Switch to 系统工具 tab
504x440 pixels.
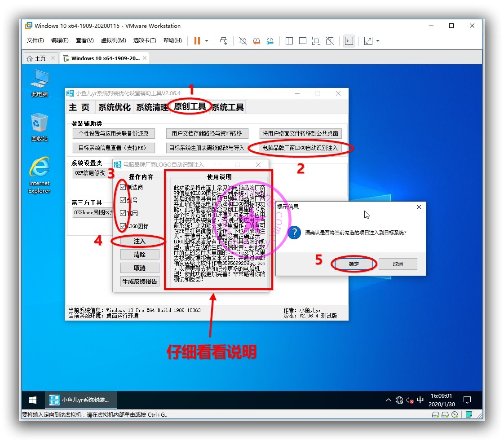tap(228, 107)
